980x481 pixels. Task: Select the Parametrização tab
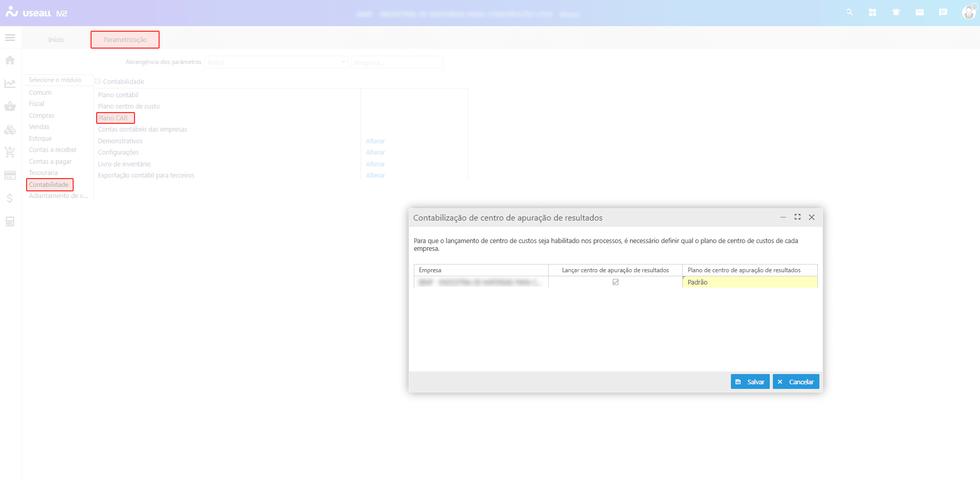tap(125, 40)
